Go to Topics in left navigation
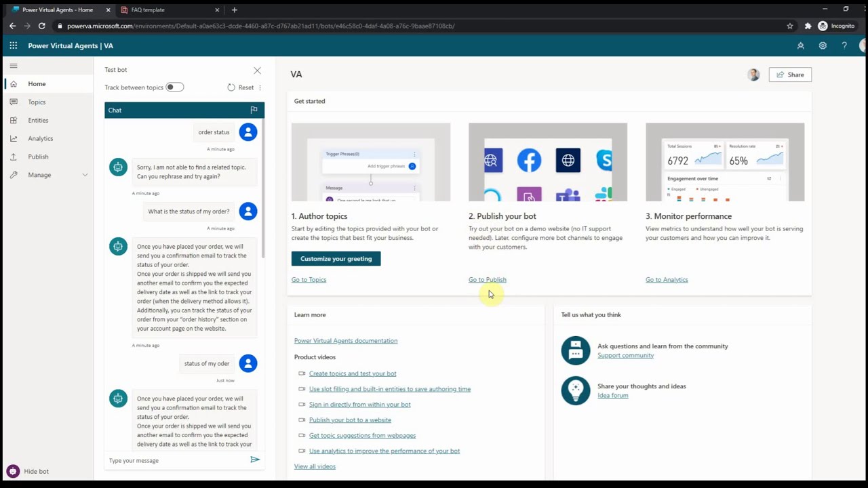The image size is (868, 488). (37, 102)
